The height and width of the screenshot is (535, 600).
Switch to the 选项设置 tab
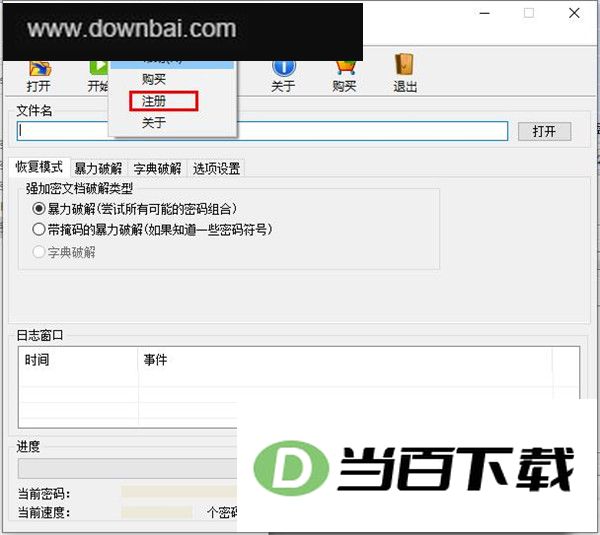point(216,168)
